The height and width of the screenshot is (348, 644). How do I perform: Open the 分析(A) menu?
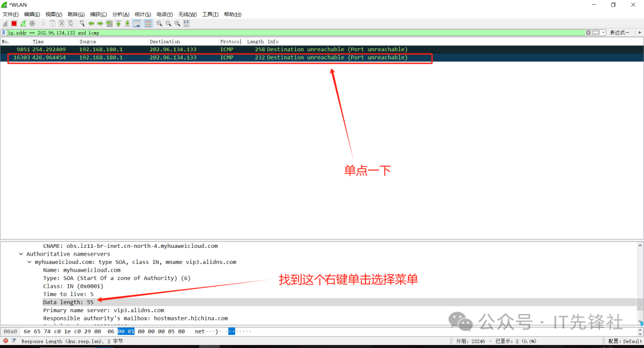pyautogui.click(x=120, y=14)
